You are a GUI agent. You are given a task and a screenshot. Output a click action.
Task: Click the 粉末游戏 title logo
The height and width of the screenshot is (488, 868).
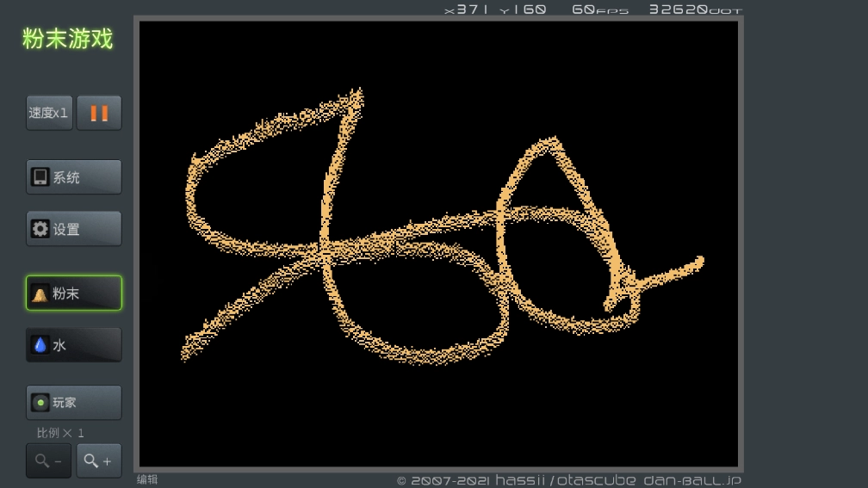(x=67, y=39)
